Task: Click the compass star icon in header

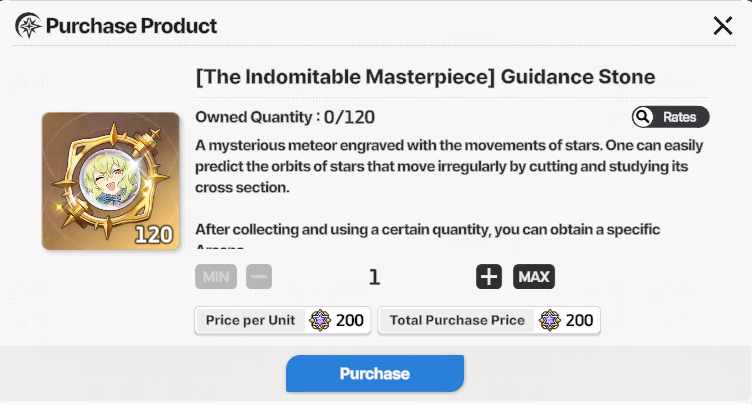Action: coord(28,26)
